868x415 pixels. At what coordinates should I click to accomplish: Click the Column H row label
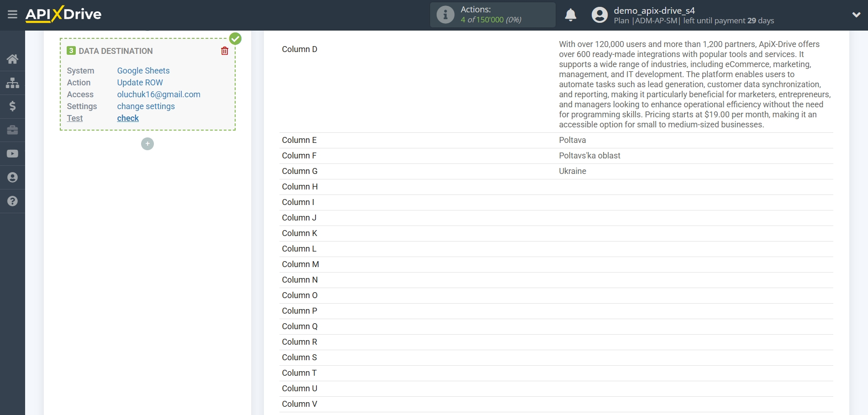click(300, 187)
